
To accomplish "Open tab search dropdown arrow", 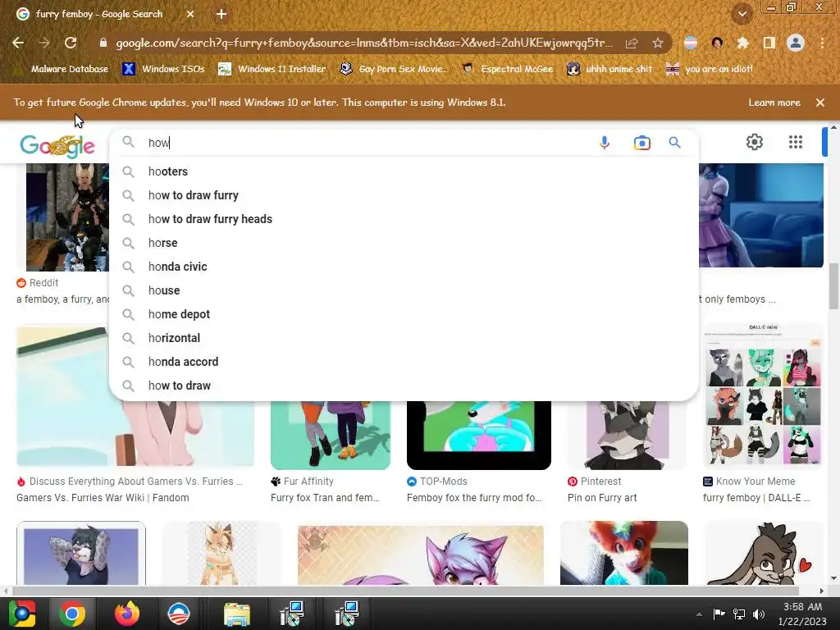I will tap(742, 14).
